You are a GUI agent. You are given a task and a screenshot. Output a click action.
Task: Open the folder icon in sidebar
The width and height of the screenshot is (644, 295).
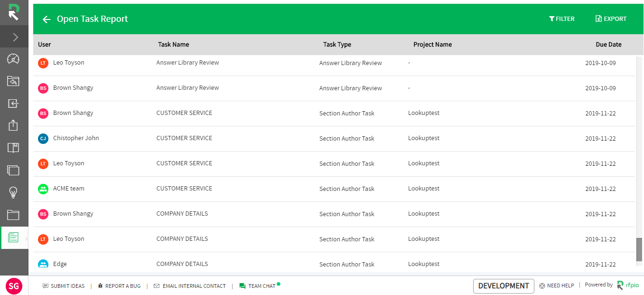click(13, 215)
